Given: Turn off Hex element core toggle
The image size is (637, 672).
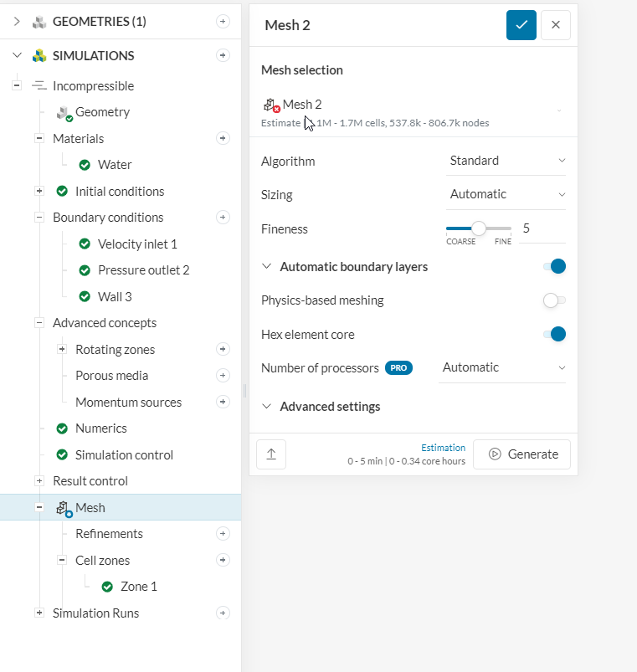Looking at the screenshot, I should point(555,335).
